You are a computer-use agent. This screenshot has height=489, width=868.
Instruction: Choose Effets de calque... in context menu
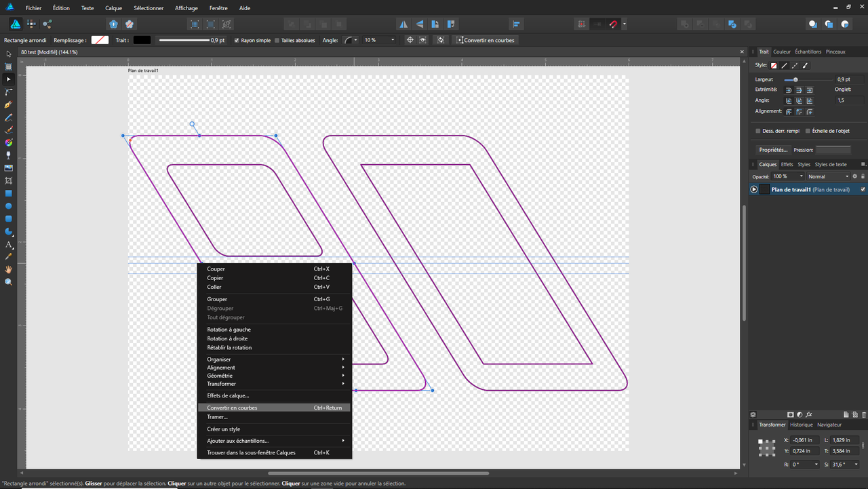pos(274,395)
